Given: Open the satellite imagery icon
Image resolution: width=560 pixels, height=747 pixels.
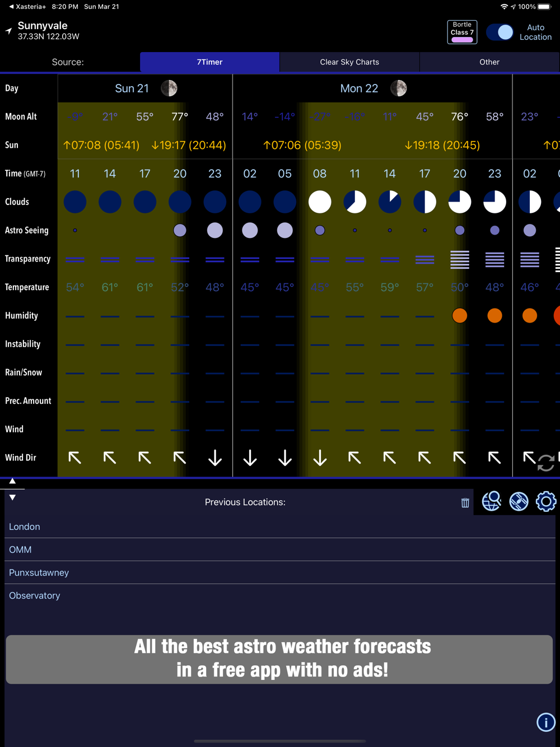Looking at the screenshot, I should [519, 501].
